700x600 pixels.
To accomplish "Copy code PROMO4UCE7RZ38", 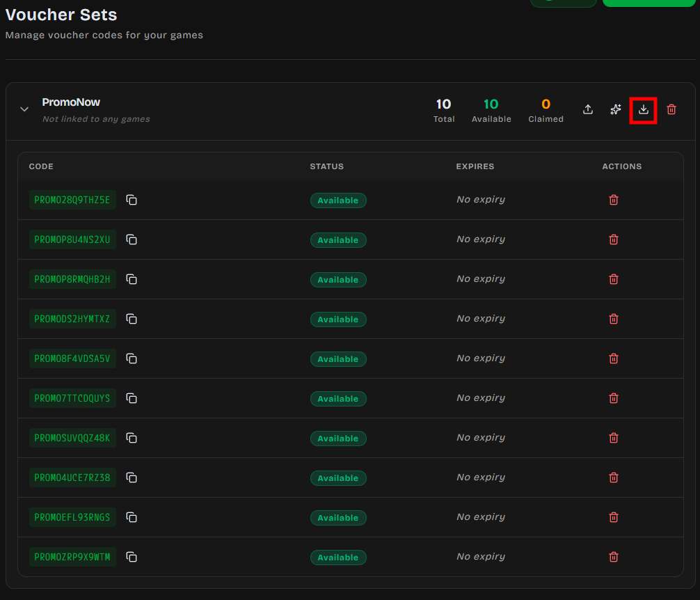I will 132,477.
